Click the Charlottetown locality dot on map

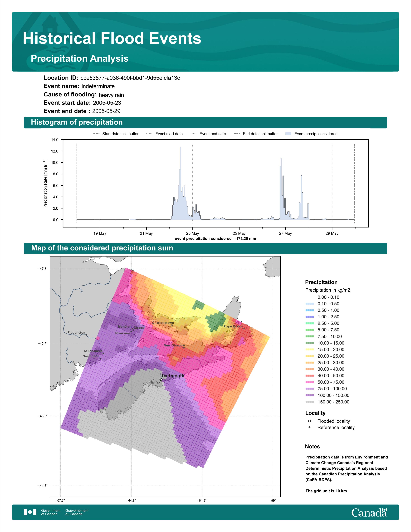172,325
